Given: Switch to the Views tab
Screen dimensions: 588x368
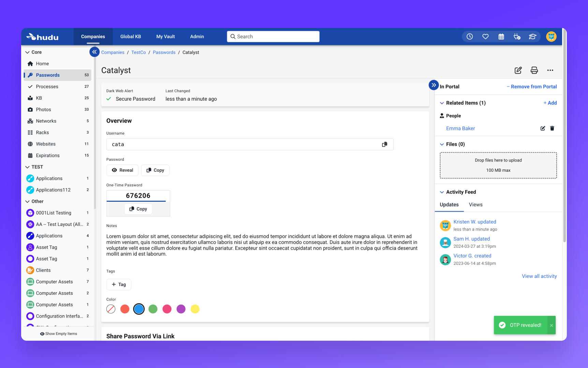Looking at the screenshot, I should [x=475, y=205].
